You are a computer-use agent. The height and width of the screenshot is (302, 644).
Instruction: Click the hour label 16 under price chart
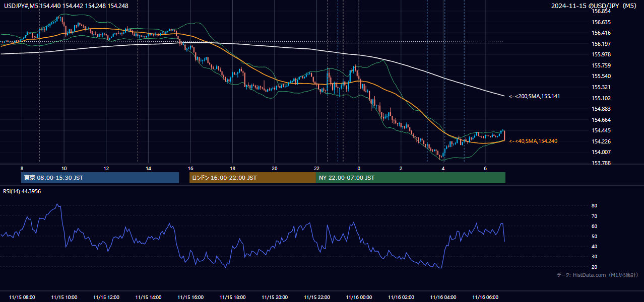tap(190, 168)
